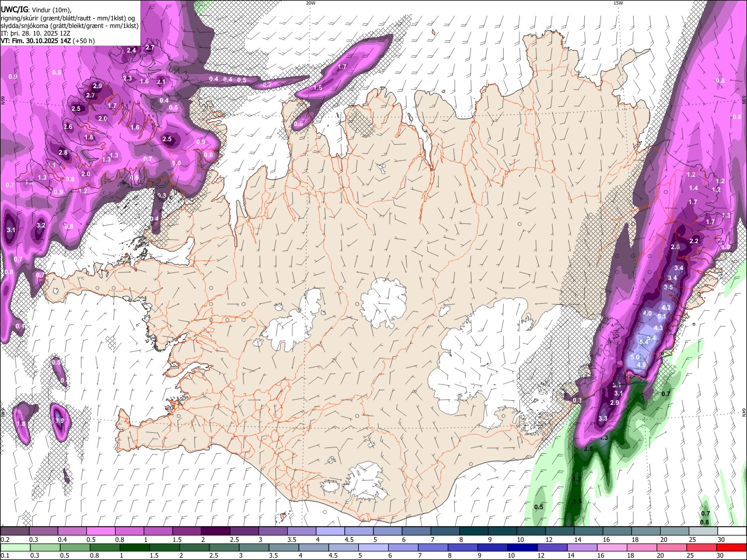Click the '5.0' precipitation value on the map

tap(636, 357)
